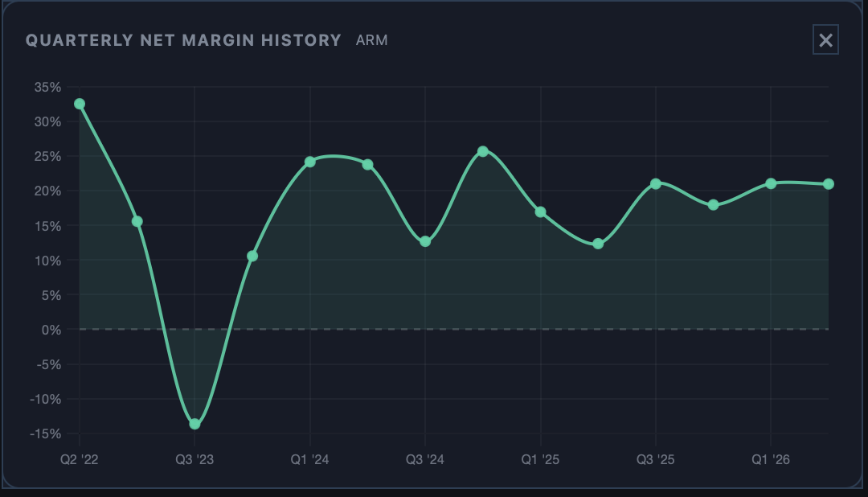
Task: Click the Q1 '26 x-axis label
Action: click(x=771, y=459)
